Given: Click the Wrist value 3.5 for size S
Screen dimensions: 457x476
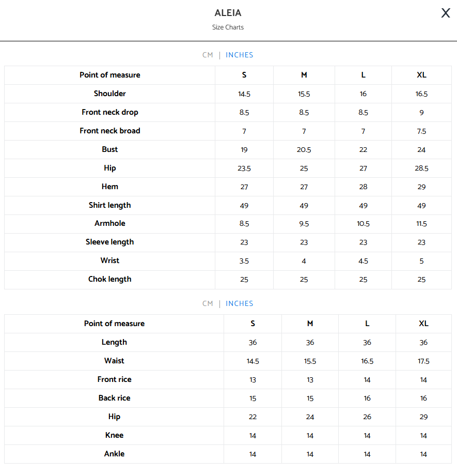Looking at the screenshot, I should pos(244,261).
